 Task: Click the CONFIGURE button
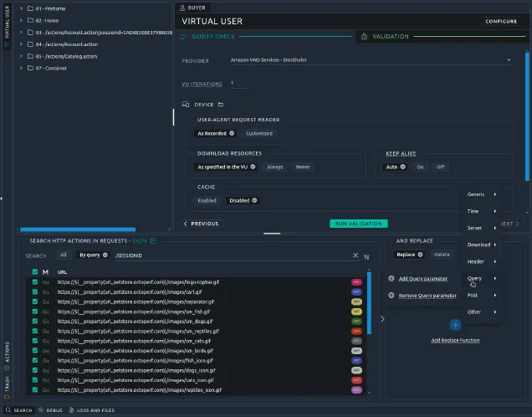pyautogui.click(x=501, y=22)
